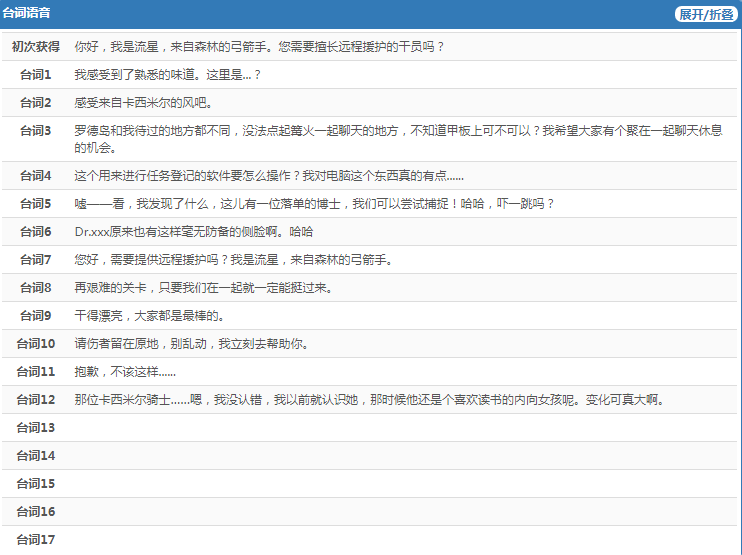Click the 台词5 label cell
This screenshot has height=555, width=742.
tap(35, 204)
